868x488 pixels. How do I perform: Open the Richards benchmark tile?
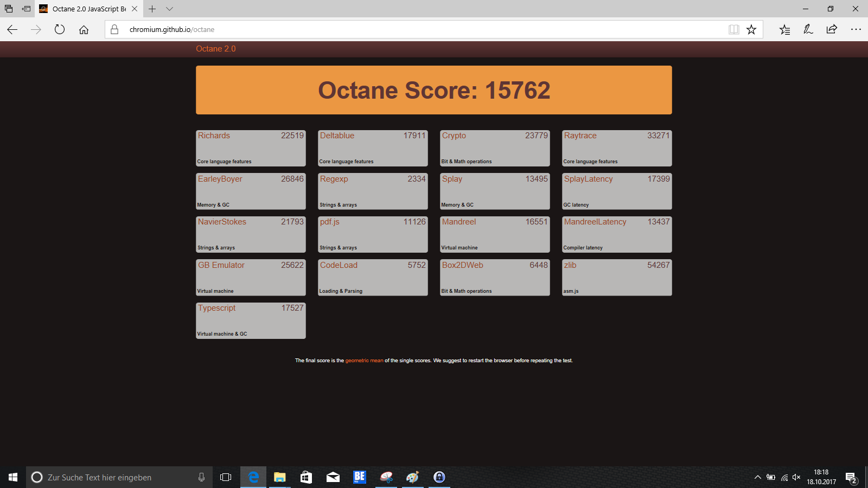[x=251, y=148]
